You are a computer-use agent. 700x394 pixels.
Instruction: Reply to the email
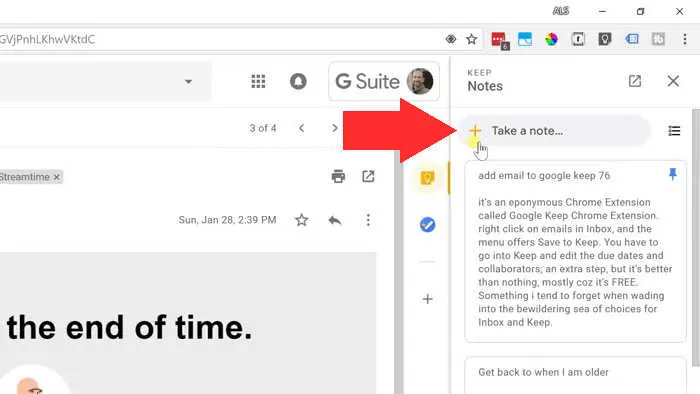tap(335, 220)
